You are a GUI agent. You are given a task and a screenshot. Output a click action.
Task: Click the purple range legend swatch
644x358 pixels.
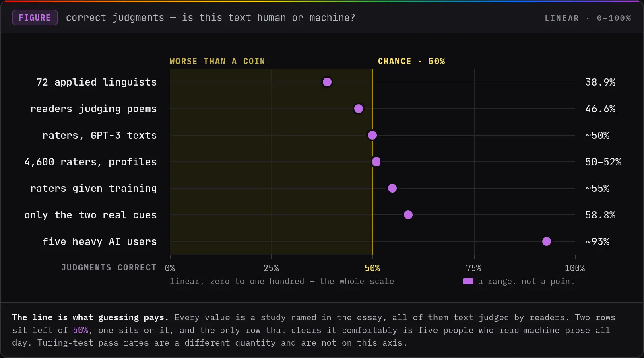468,281
